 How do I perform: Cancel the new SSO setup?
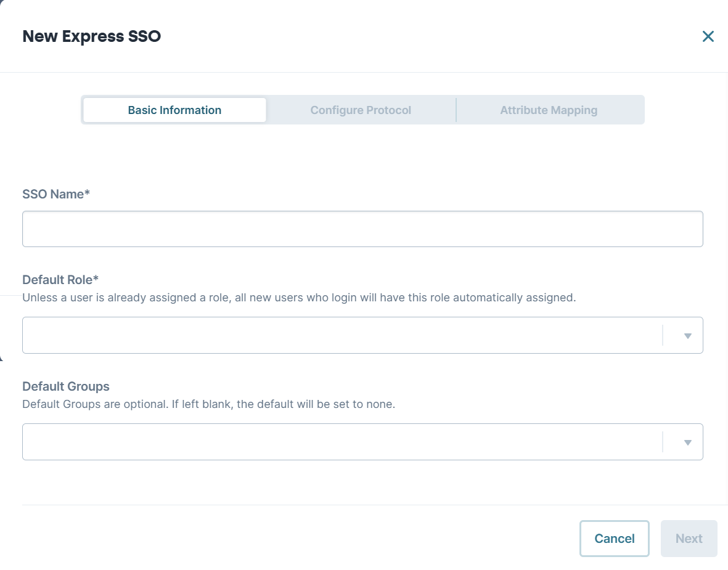[x=614, y=539]
